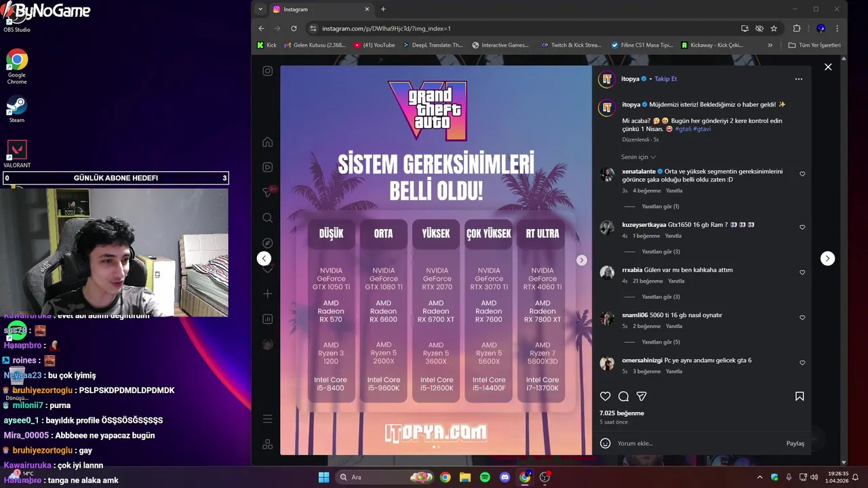Screen dimensions: 868x488
Task: Expand replies under rrxabia's comment
Action: 660,297
